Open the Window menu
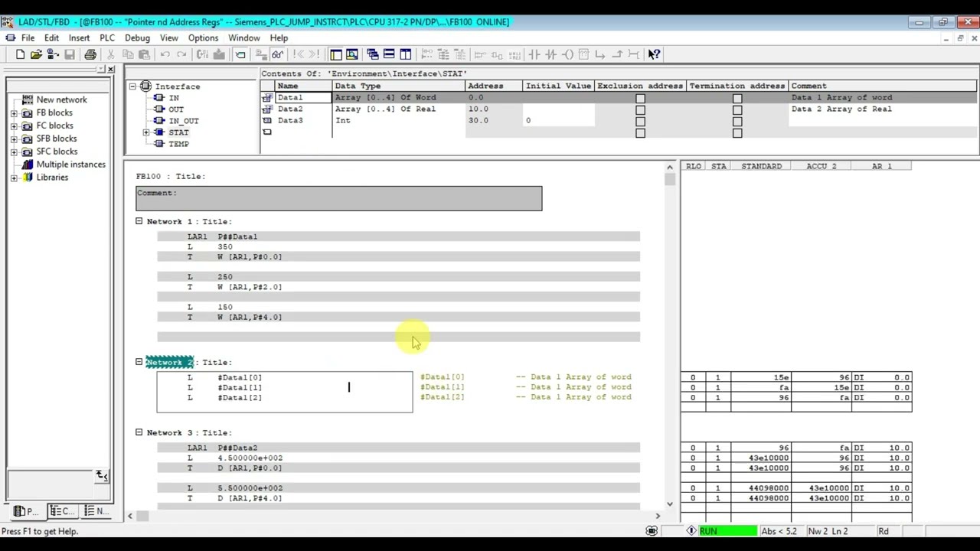980x551 pixels. pyautogui.click(x=244, y=37)
